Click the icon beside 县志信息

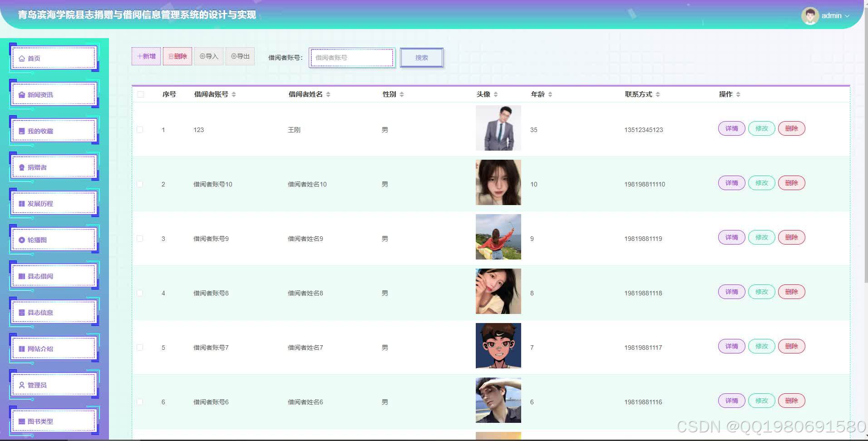(22, 313)
